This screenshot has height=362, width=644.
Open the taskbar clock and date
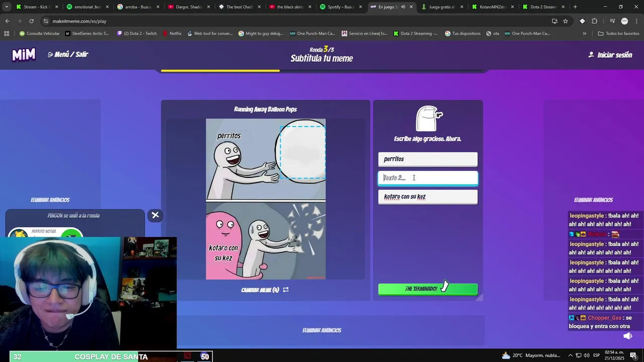pos(614,355)
